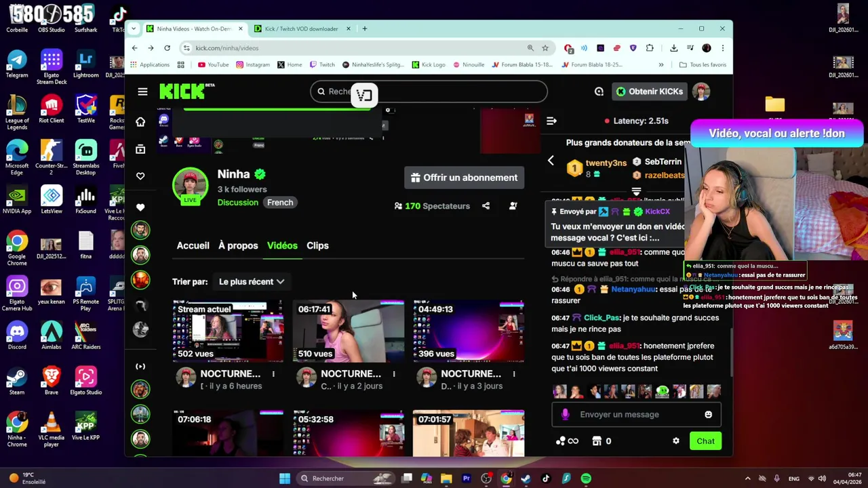
Task: Click twenty3ns in top donators
Action: [x=606, y=163]
